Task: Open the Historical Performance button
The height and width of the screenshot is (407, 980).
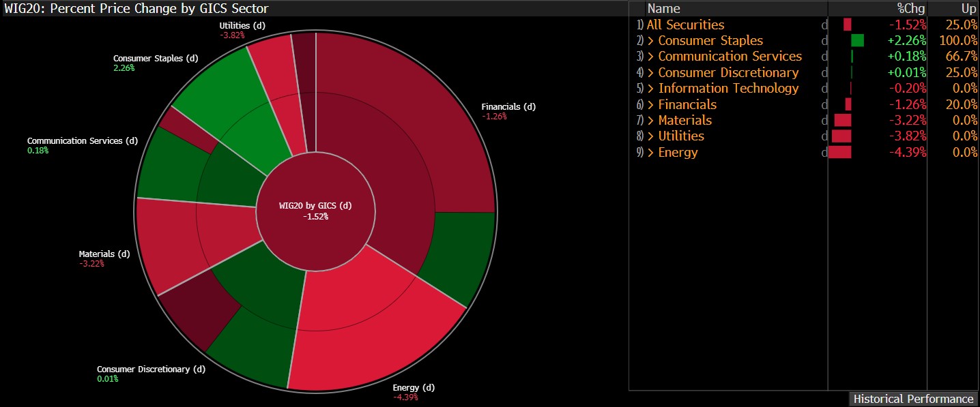Action: [913, 399]
